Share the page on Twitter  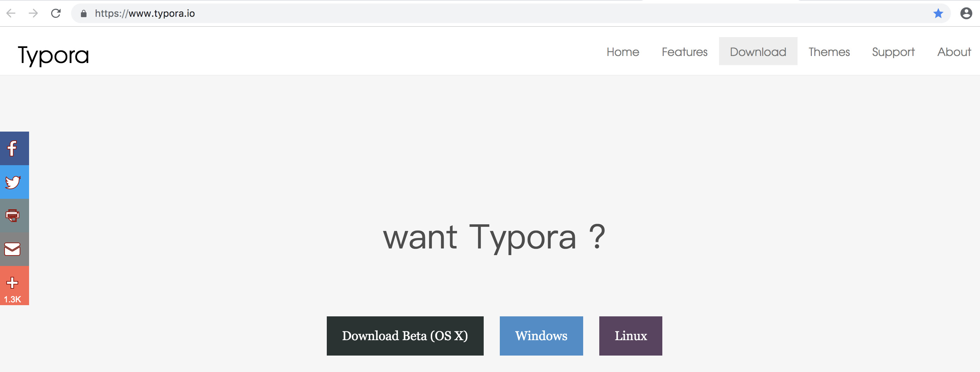click(14, 182)
